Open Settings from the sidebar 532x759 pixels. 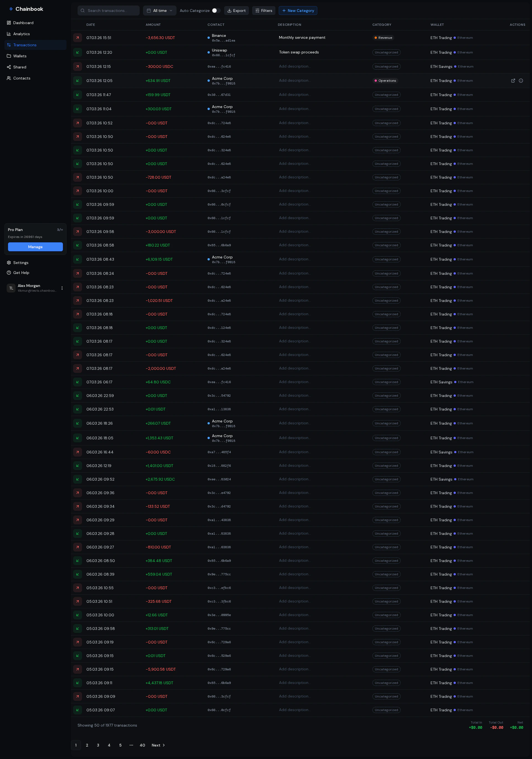pos(21,263)
